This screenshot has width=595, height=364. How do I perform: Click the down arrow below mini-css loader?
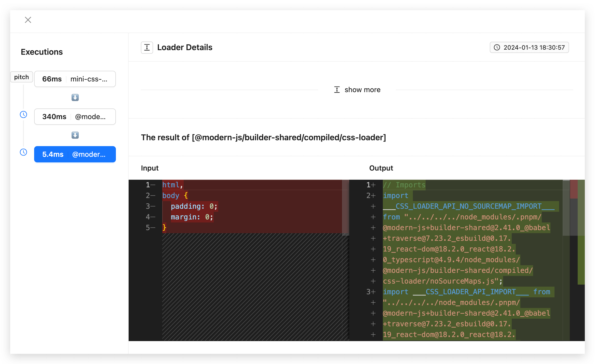(x=75, y=97)
